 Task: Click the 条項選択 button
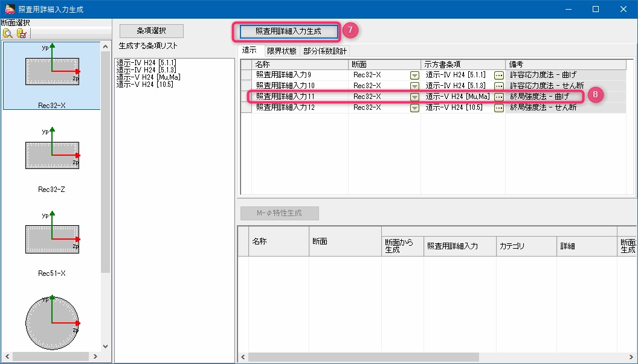tap(152, 31)
